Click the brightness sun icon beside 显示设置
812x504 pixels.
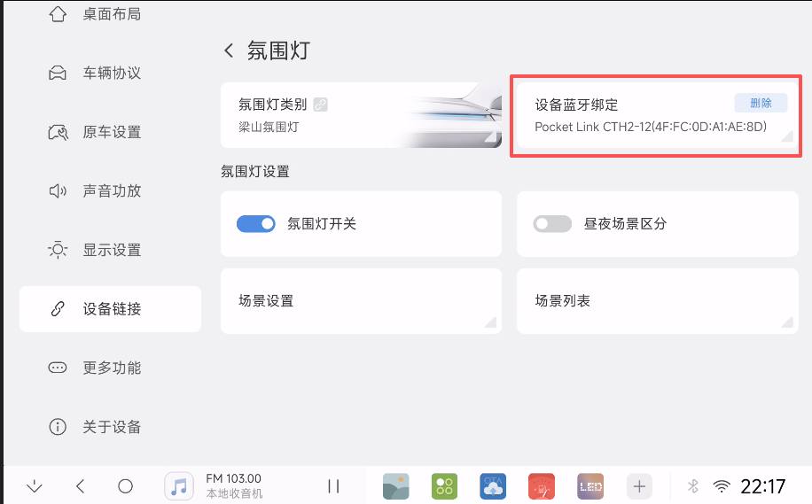click(x=58, y=250)
